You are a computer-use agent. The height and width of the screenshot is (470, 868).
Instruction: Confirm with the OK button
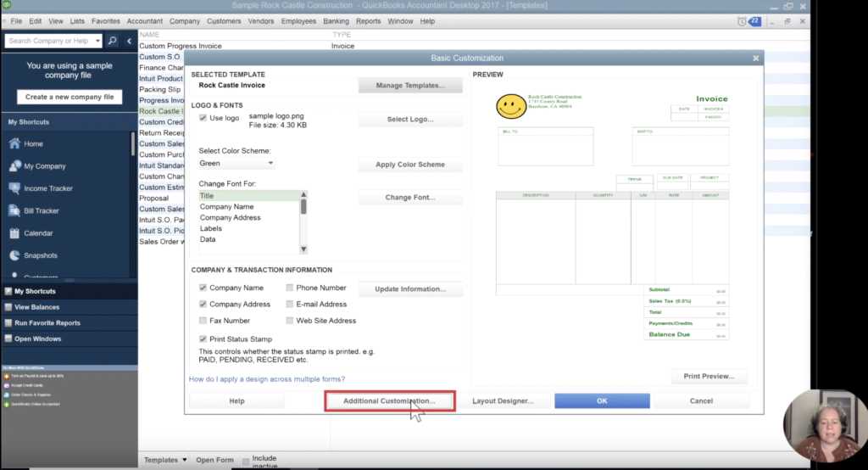point(603,400)
